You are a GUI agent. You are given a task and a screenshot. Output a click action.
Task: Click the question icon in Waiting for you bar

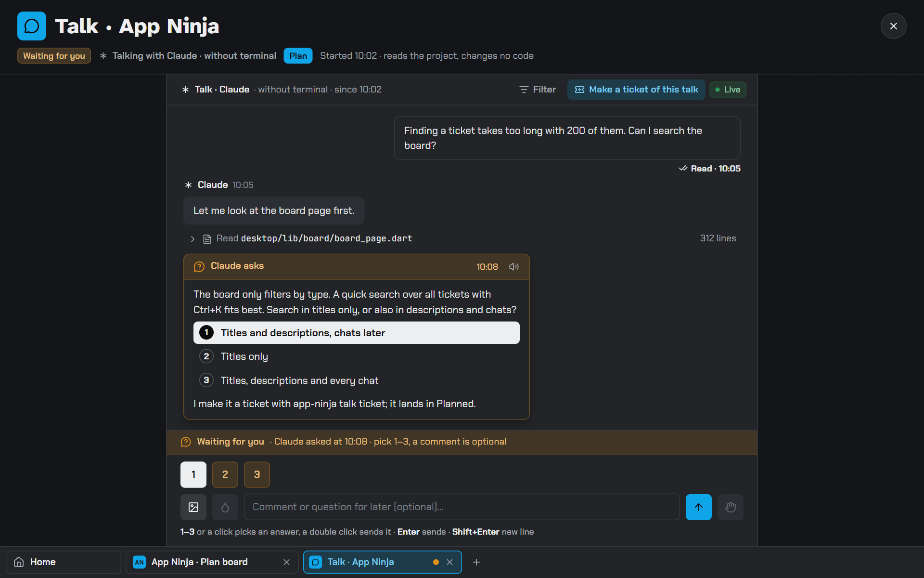(x=186, y=442)
